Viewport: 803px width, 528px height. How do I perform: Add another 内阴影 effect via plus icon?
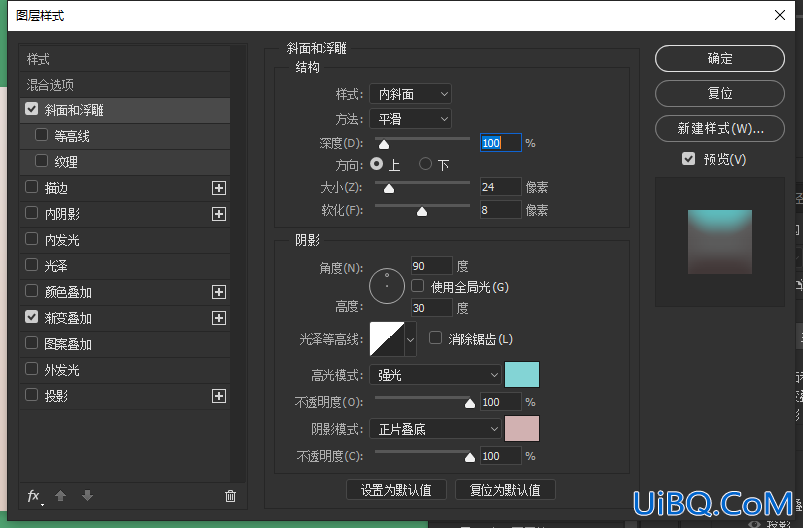pos(219,214)
